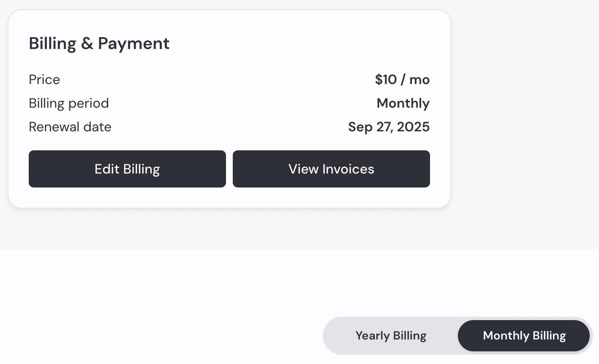Click the Monthly billing period value

tap(403, 103)
